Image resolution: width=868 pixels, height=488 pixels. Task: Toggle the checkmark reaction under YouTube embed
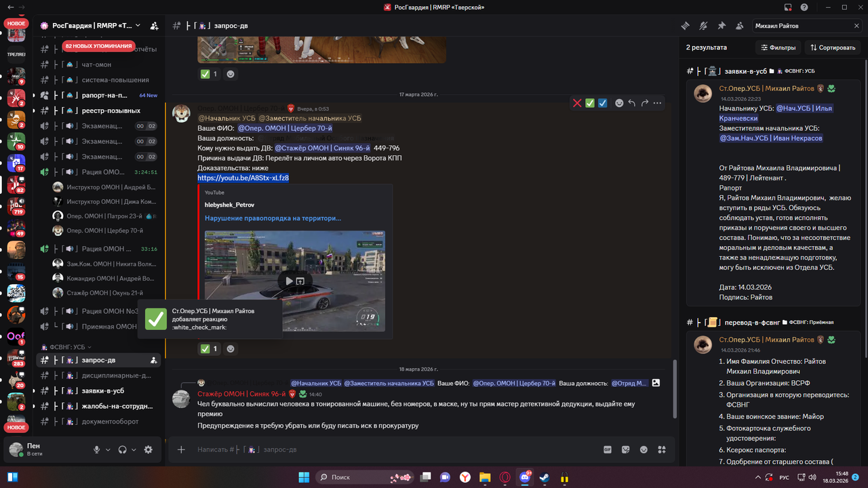click(208, 348)
